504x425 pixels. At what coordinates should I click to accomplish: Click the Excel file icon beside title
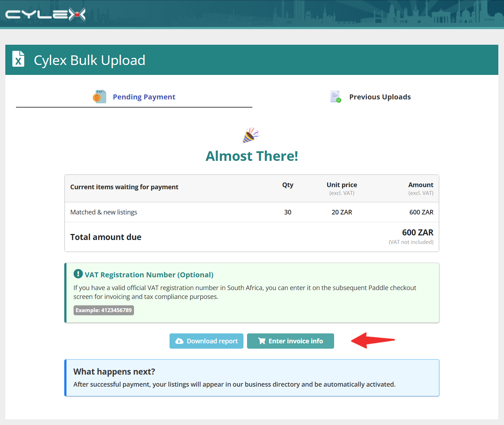(x=18, y=59)
